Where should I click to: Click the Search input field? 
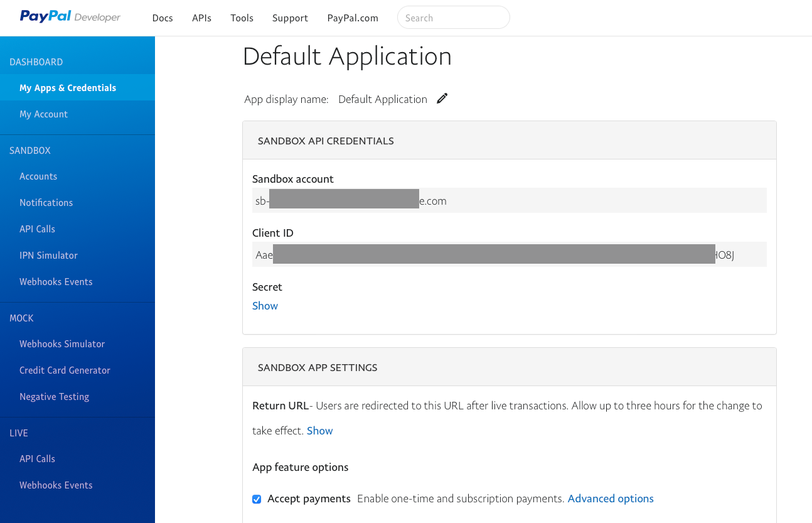coord(453,18)
